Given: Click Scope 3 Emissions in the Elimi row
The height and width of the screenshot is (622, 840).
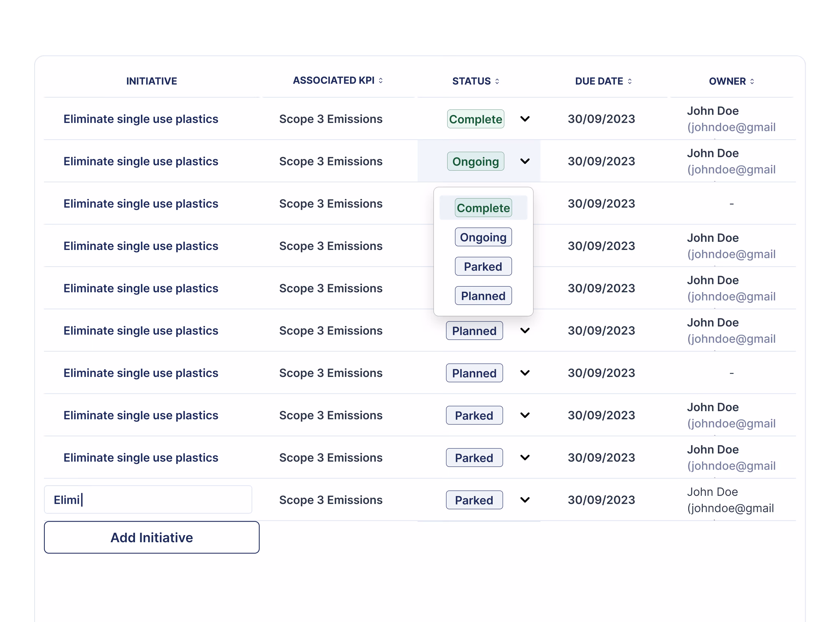Looking at the screenshot, I should 331,500.
